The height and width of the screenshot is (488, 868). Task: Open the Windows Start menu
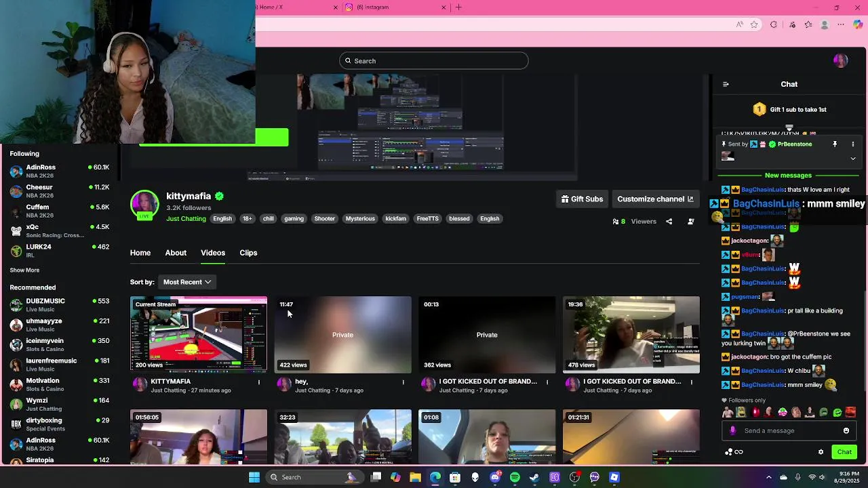pos(254,477)
